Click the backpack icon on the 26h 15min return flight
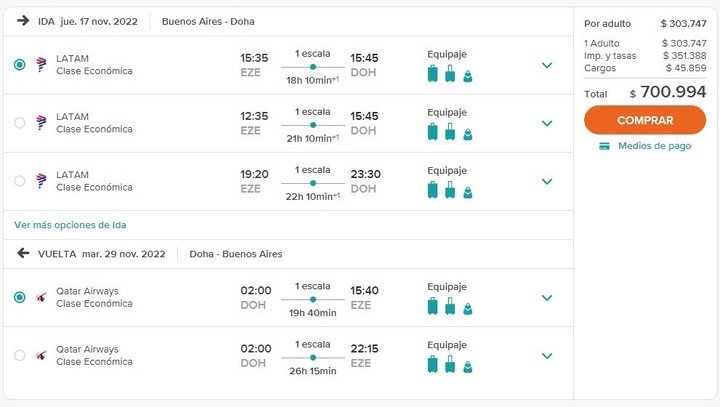 pos(467,367)
